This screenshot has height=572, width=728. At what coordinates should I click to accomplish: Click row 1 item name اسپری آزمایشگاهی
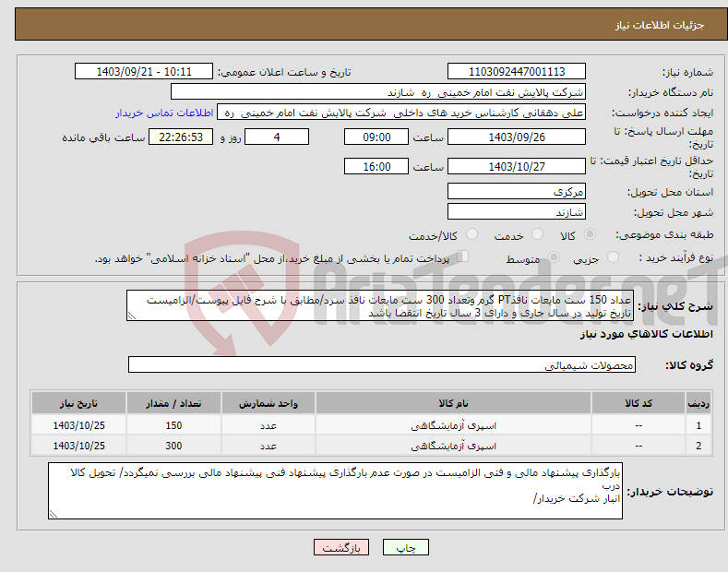tap(453, 425)
